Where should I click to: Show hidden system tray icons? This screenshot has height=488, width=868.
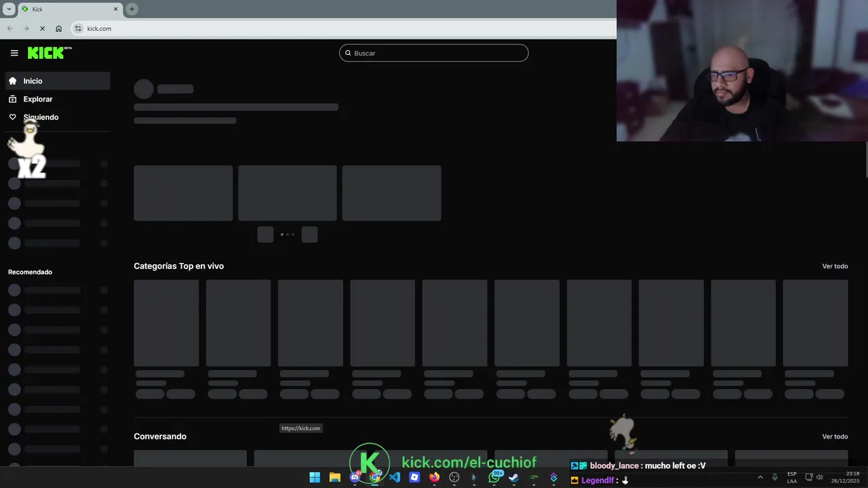point(760,477)
